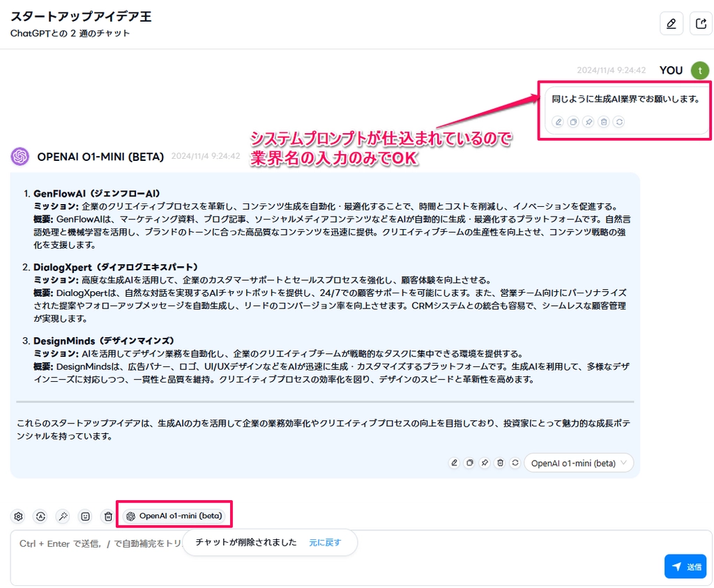Viewport: 714px width, 588px height.
Task: Click the OPENAI O1-MINI (BETA) sender name
Action: click(100, 157)
